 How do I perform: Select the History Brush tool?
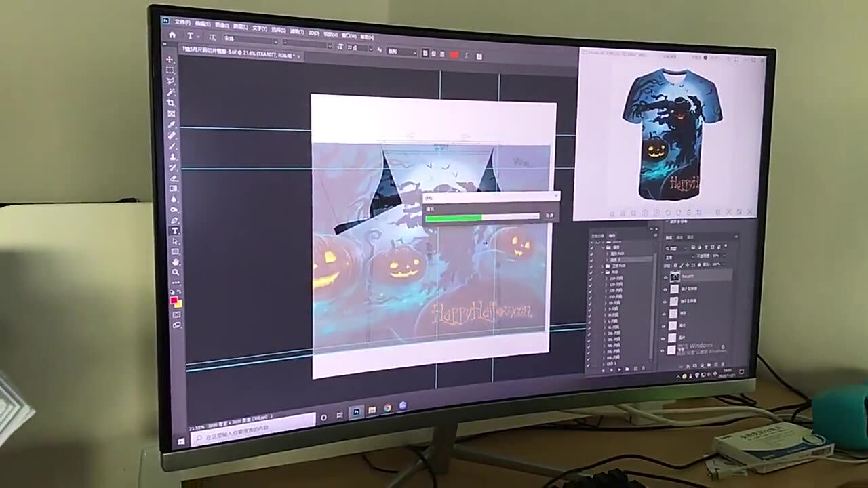tap(173, 167)
